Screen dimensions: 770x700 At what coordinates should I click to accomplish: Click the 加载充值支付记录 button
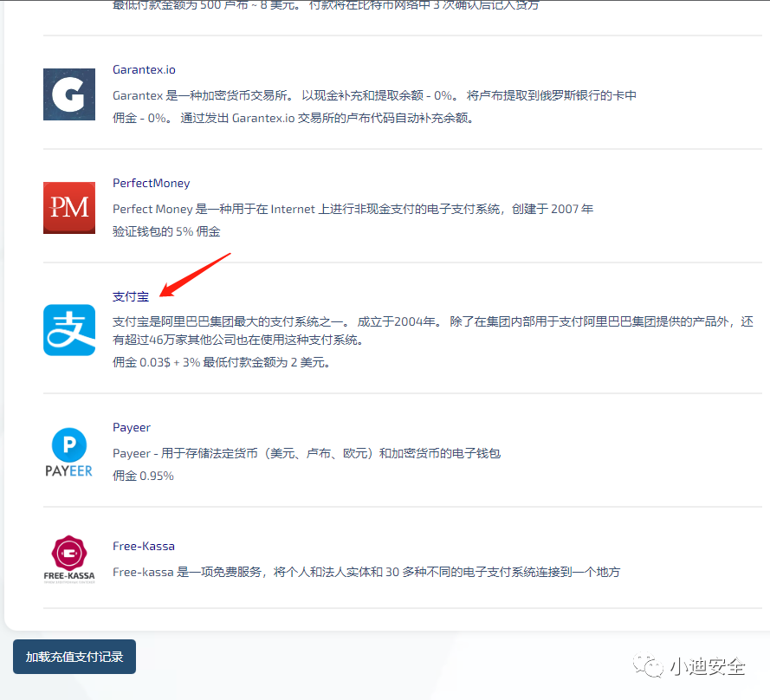point(74,657)
